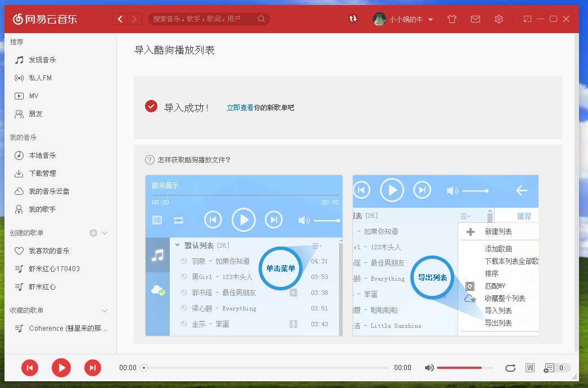The width and height of the screenshot is (588, 388).
Task: Open MV in the sidebar
Action: coord(60,96)
